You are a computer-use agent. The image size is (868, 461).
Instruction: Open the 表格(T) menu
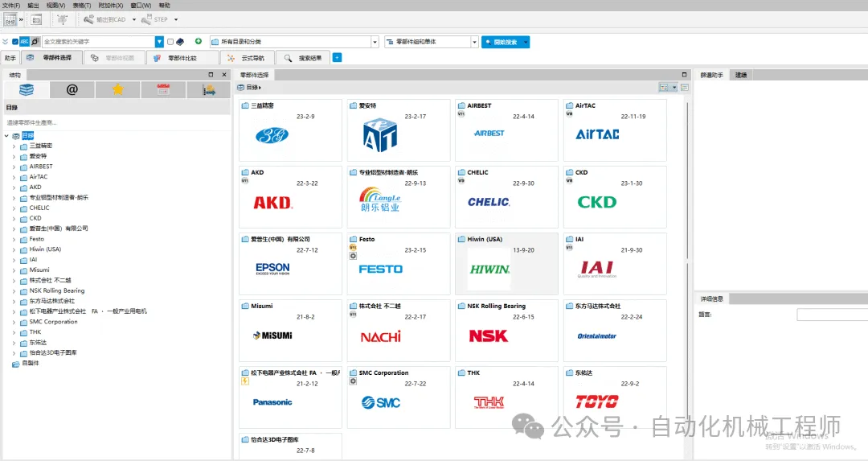82,5
